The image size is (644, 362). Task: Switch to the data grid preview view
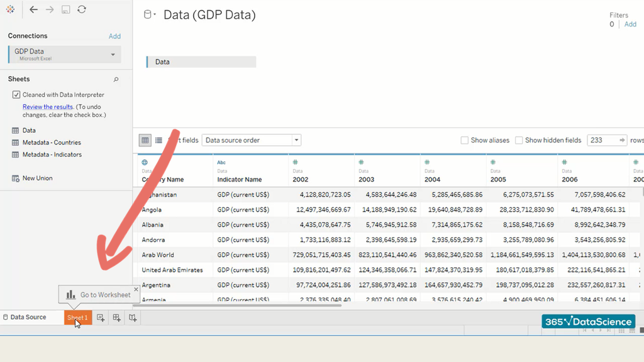tap(145, 140)
